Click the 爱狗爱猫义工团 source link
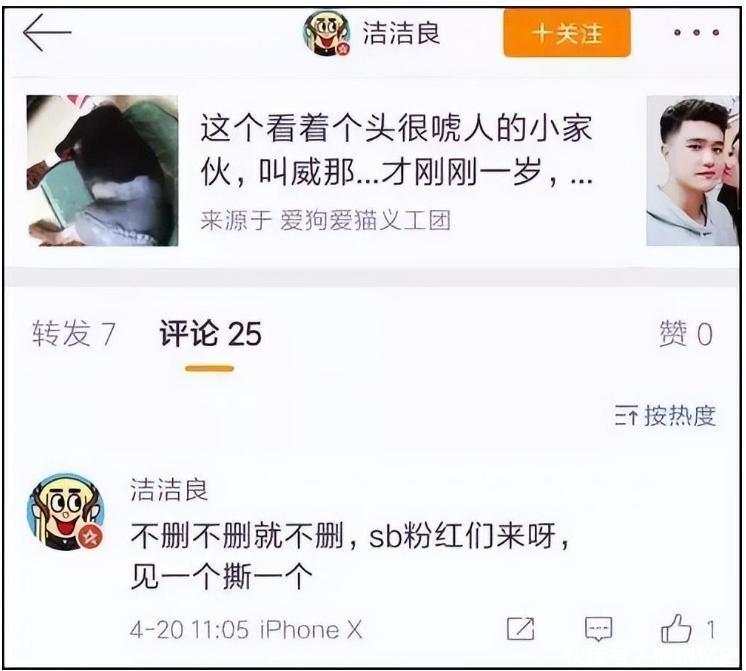 pos(365,220)
